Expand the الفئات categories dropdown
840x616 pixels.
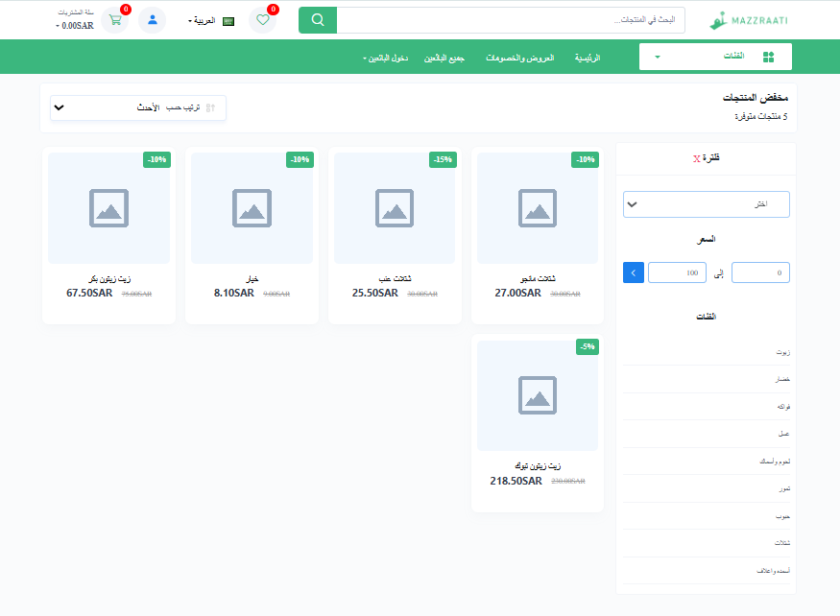coord(715,58)
